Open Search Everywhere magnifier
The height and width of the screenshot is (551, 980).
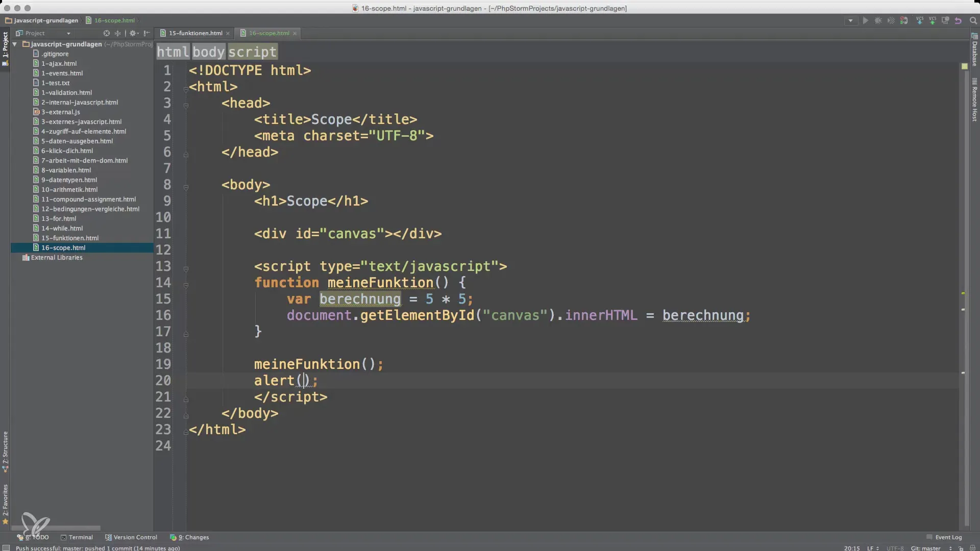tap(973, 21)
